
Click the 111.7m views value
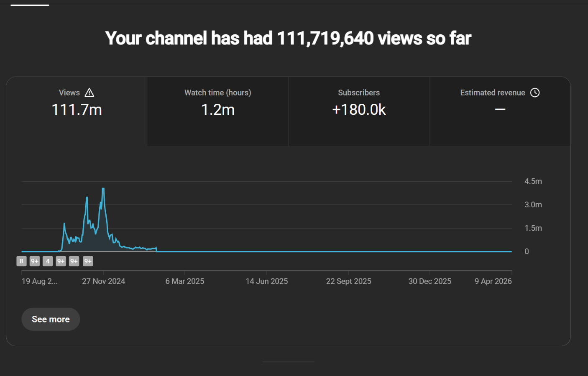(77, 110)
